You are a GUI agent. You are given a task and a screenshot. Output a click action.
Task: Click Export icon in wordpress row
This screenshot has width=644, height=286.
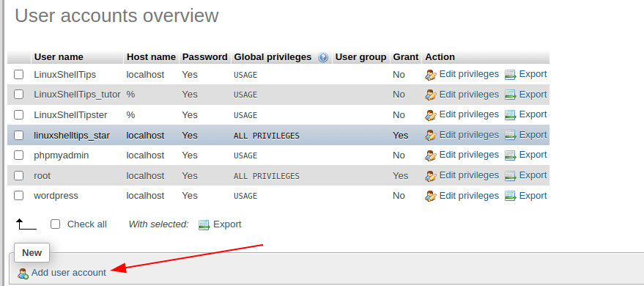510,196
